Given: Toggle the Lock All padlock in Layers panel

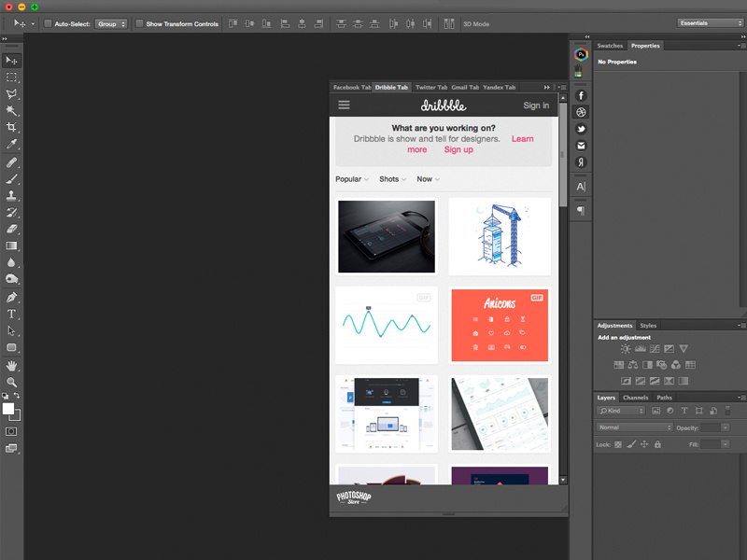Looking at the screenshot, I should pos(660,444).
